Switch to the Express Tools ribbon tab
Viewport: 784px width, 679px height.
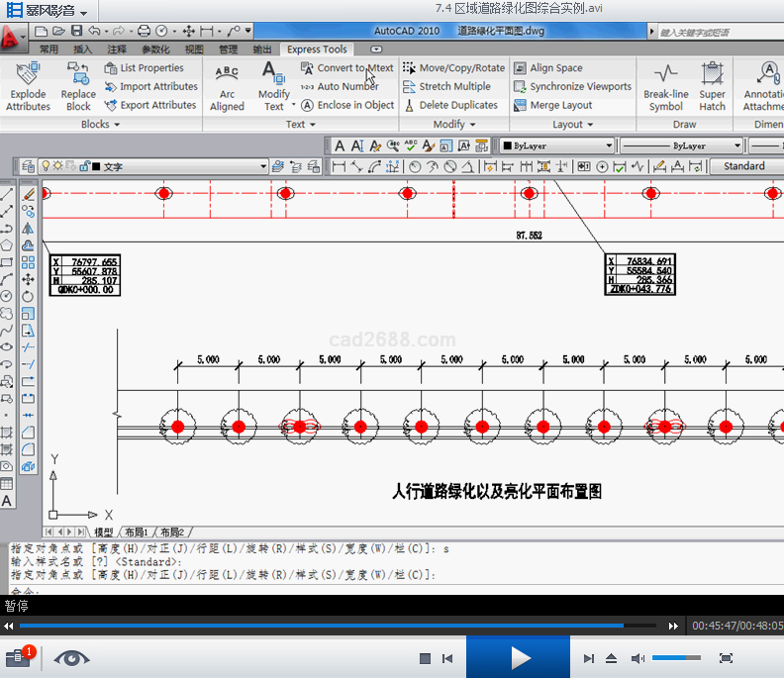[x=317, y=48]
